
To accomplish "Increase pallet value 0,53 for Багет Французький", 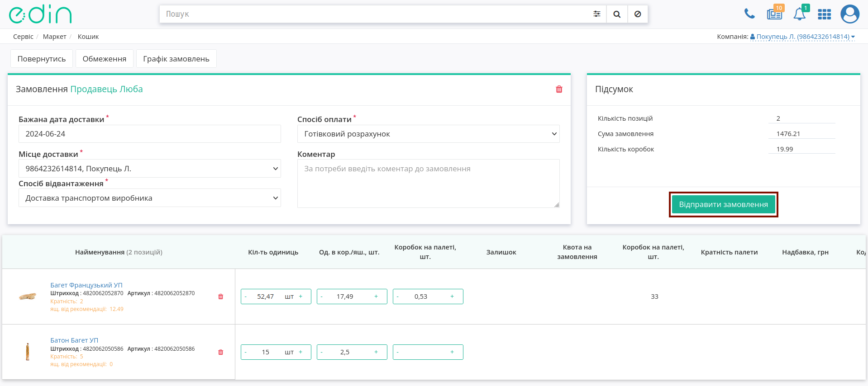I will click(x=452, y=297).
